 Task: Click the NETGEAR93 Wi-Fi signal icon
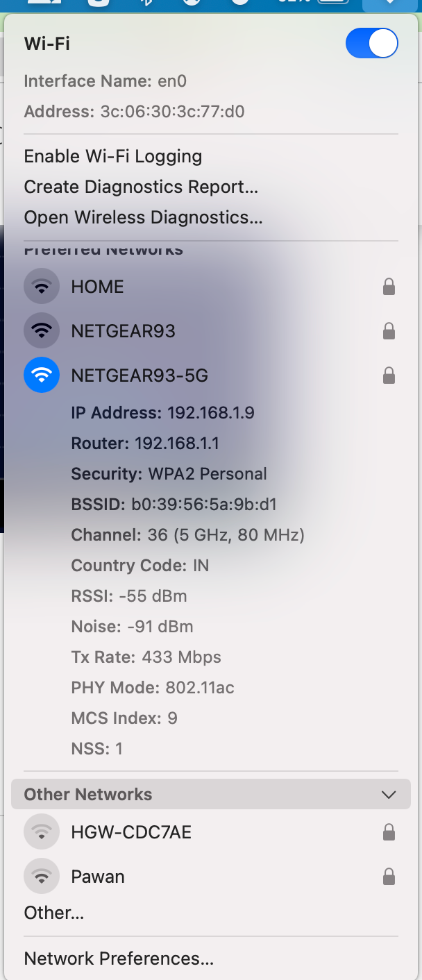(42, 331)
